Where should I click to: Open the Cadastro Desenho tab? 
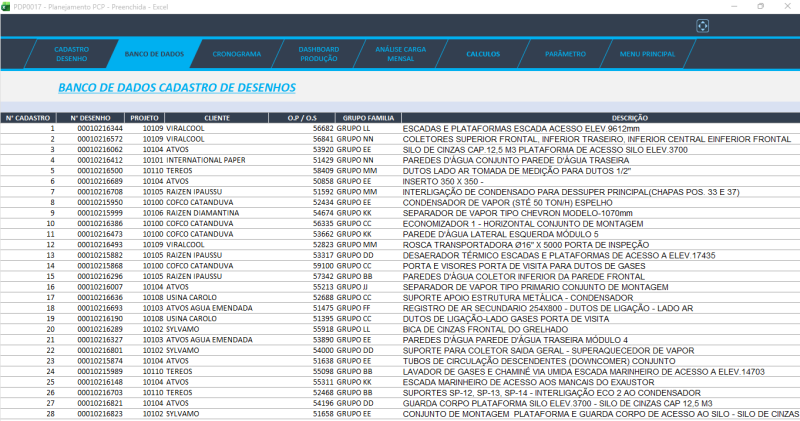pyautogui.click(x=72, y=53)
